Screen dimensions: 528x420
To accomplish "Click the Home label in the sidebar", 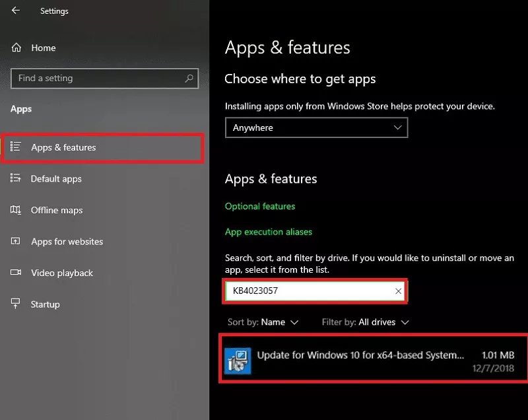I will (44, 48).
